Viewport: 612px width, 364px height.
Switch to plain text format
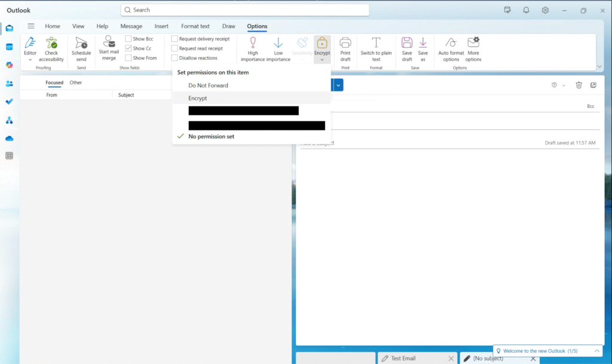(376, 49)
